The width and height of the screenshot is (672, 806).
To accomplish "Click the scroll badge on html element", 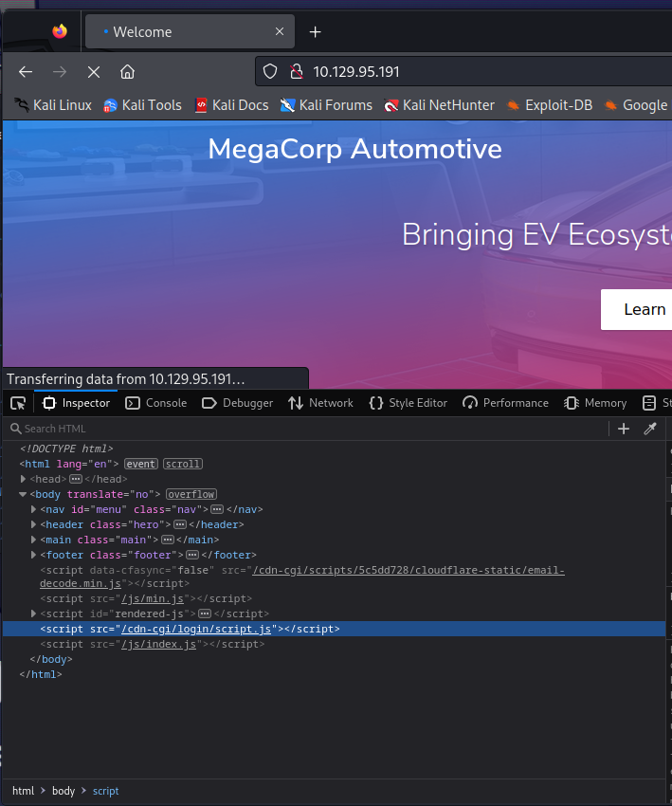I will tap(182, 465).
